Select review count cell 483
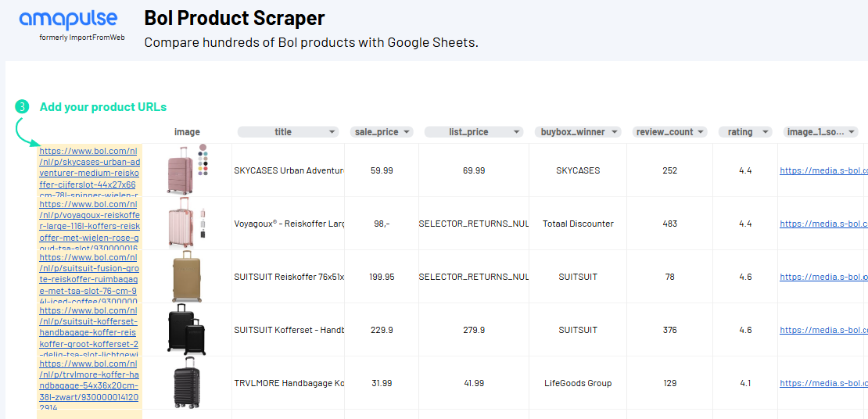 tap(670, 224)
